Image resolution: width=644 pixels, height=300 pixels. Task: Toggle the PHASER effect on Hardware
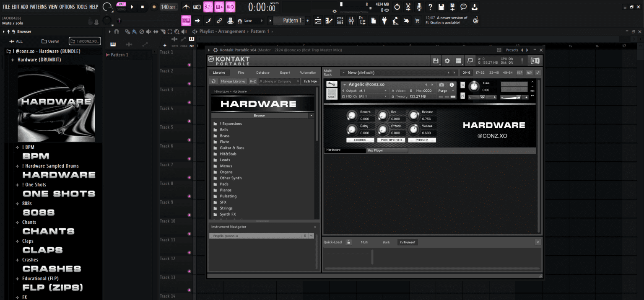coord(422,140)
